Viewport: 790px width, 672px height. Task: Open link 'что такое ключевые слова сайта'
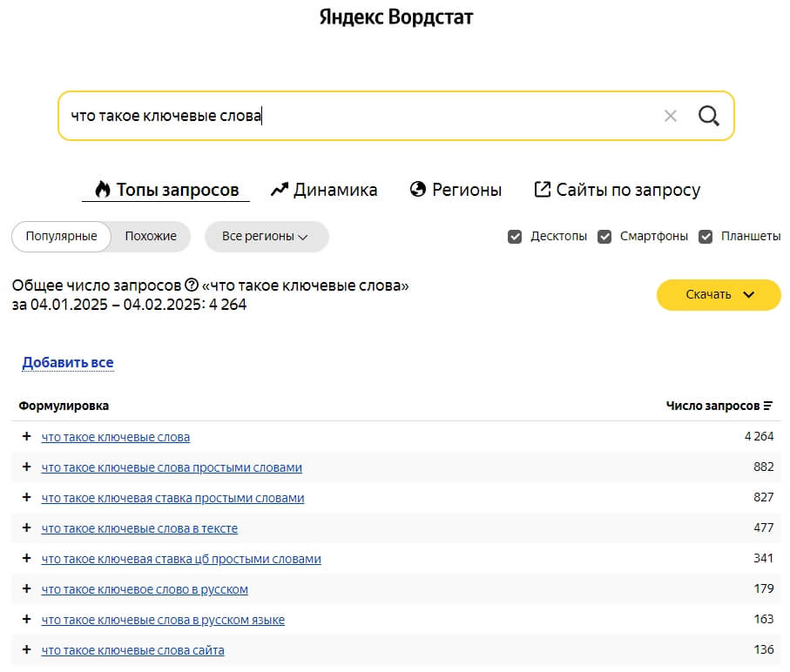[133, 650]
